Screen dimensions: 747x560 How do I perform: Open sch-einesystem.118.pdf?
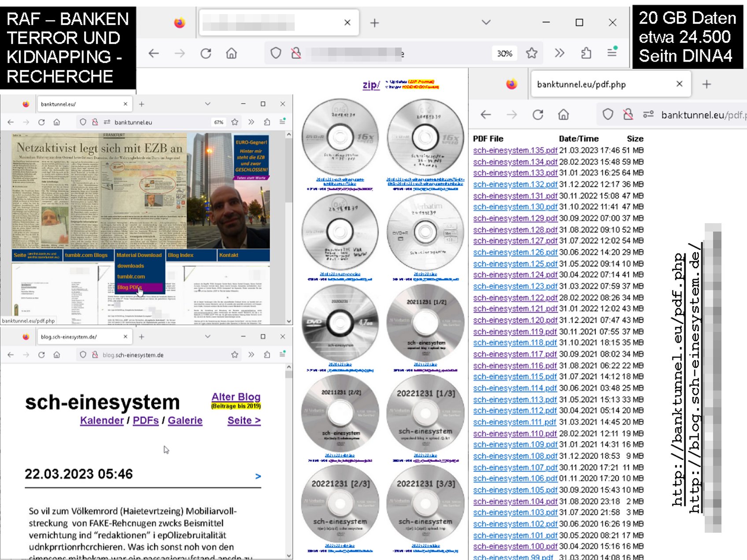tap(515, 343)
